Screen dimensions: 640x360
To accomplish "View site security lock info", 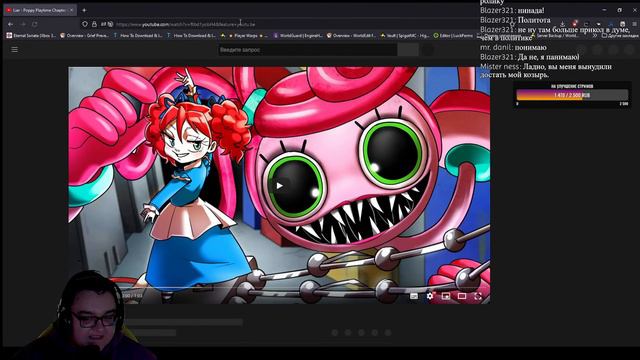I will pyautogui.click(x=94, y=24).
